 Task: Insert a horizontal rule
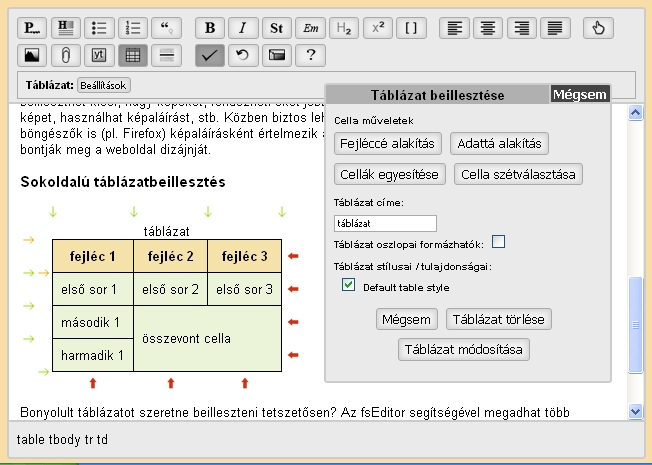[x=166, y=55]
